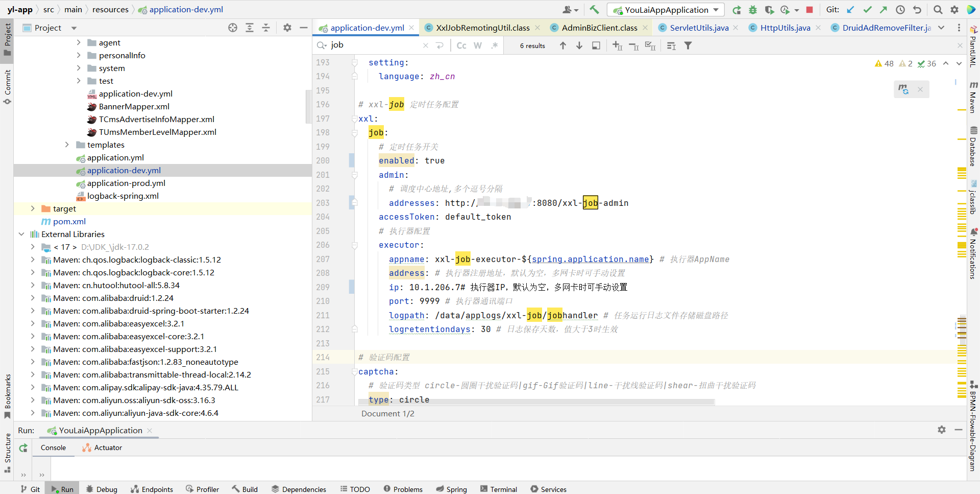Select opened file locator icon in Project panel
980x494 pixels.
click(233, 28)
